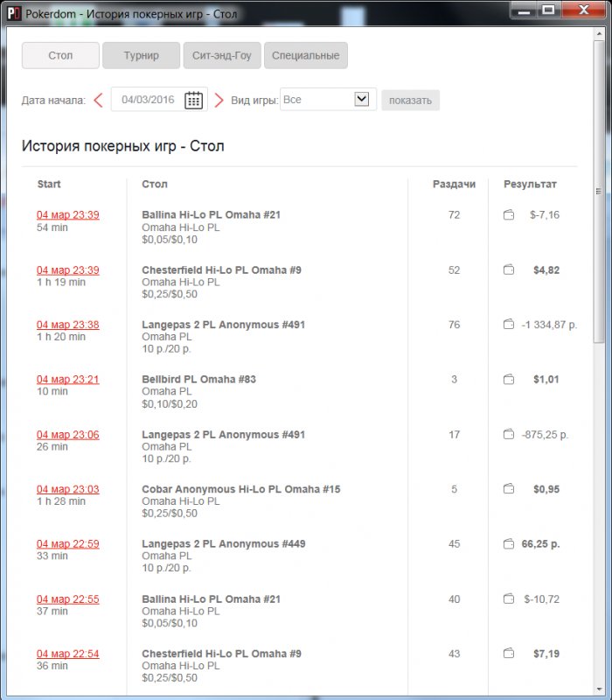The width and height of the screenshot is (612, 700).
Task: Open session 04 мар 23:39 lasting 1 h 19 min
Action: [68, 270]
